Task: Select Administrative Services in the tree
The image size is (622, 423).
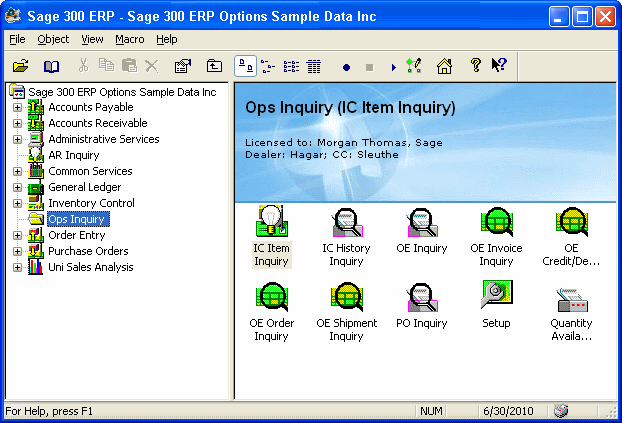Action: [x=104, y=139]
